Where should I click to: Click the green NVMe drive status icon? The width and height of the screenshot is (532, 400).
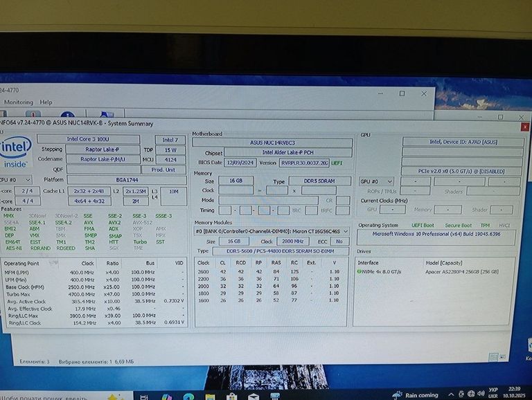pos(360,272)
